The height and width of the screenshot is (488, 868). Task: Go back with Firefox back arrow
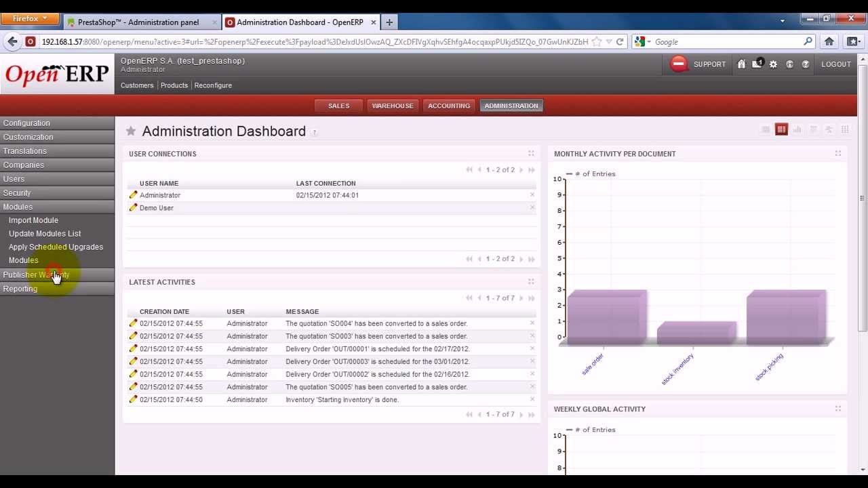pyautogui.click(x=12, y=42)
